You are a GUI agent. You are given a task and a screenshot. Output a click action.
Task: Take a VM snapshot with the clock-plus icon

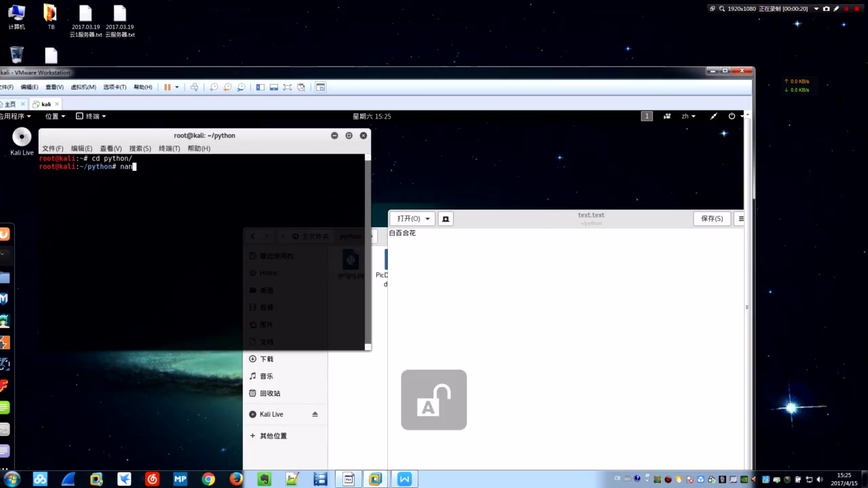(x=214, y=87)
